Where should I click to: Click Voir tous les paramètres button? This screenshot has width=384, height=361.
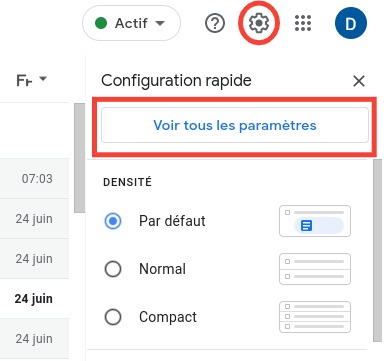[235, 125]
